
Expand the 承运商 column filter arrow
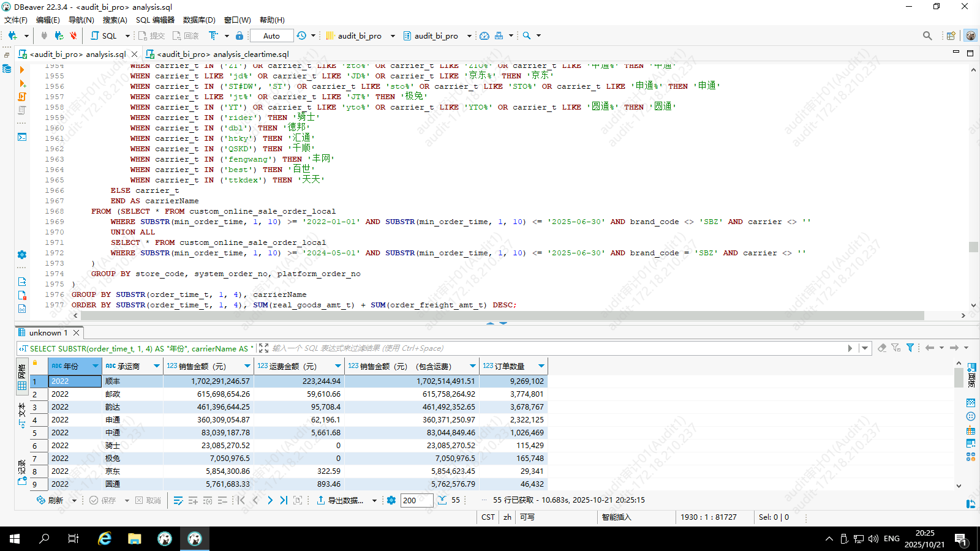click(157, 366)
